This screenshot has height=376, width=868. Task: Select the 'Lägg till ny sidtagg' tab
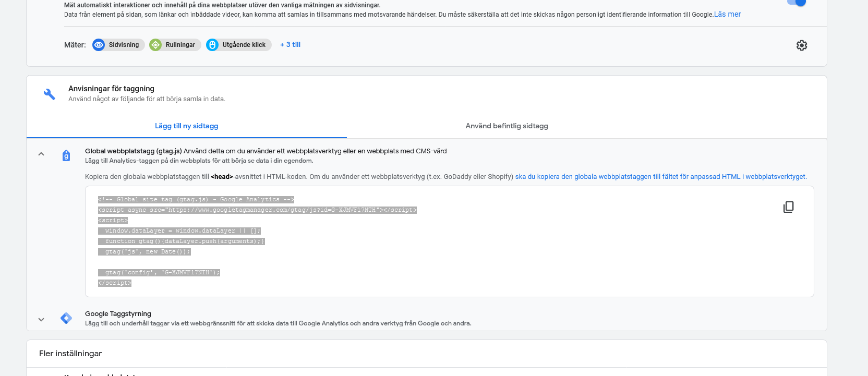pyautogui.click(x=186, y=126)
